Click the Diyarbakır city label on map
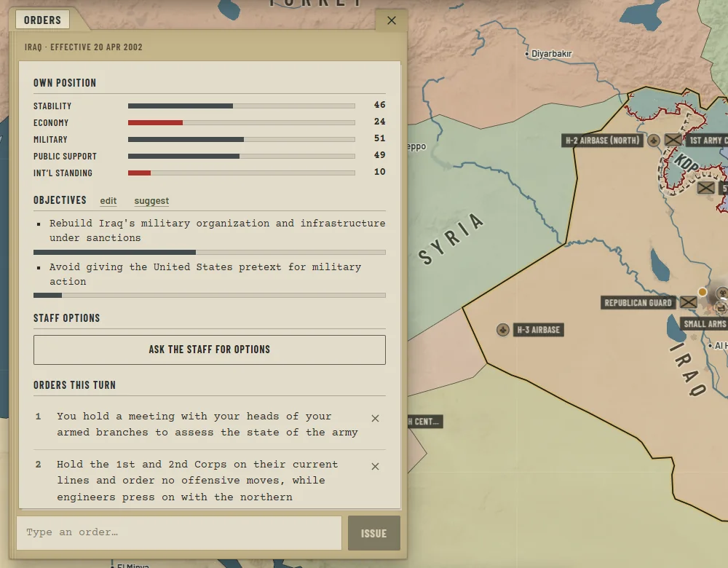This screenshot has height=568, width=728. (551, 54)
